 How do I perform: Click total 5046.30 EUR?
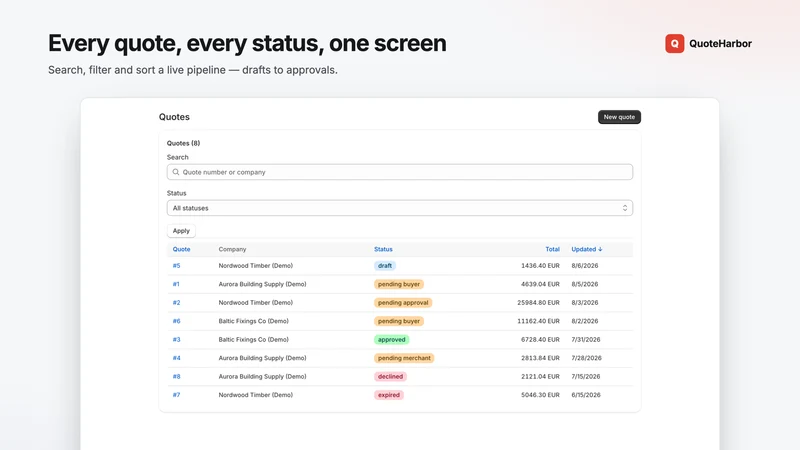(540, 395)
